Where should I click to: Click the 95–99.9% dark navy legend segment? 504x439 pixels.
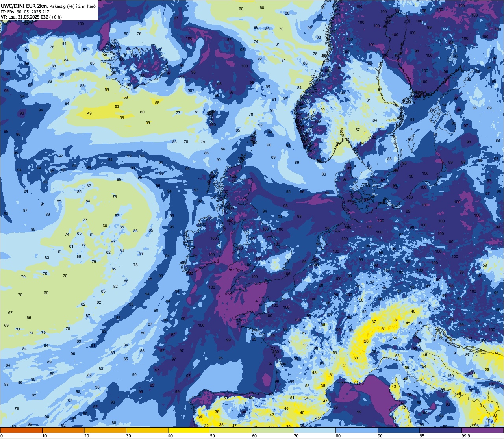point(441,430)
